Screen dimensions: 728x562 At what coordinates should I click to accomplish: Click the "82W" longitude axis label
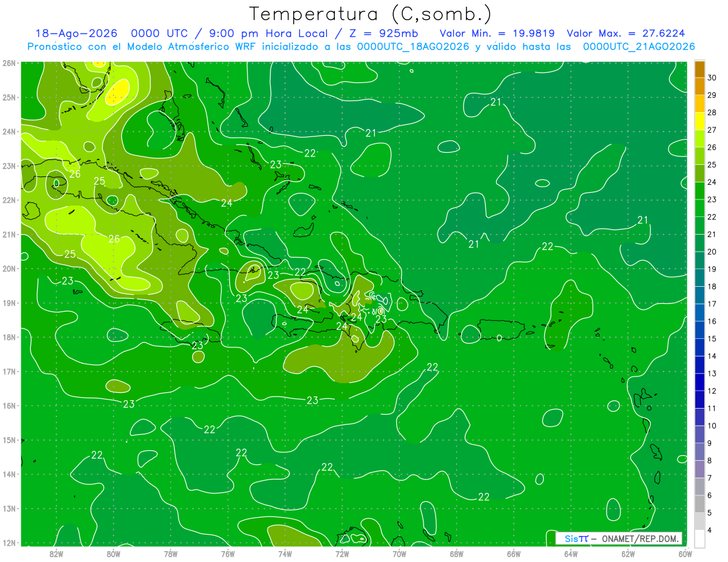click(x=56, y=553)
